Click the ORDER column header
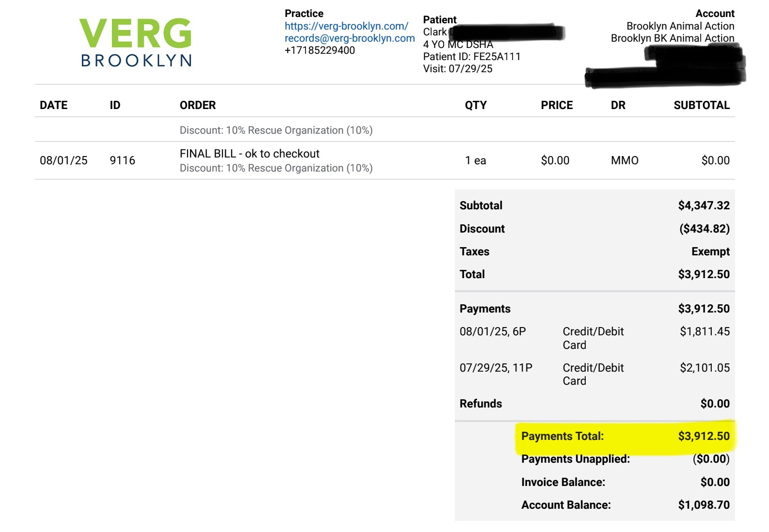 pyautogui.click(x=198, y=105)
